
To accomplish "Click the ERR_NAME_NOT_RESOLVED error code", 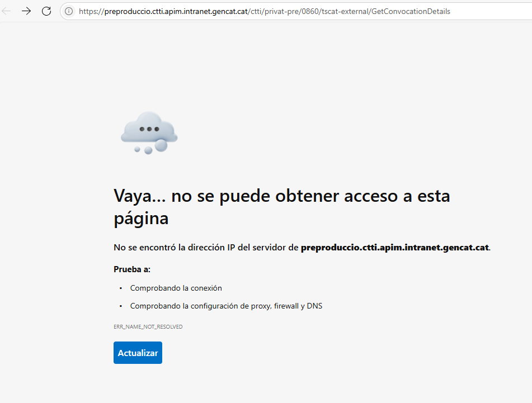I will coord(148,326).
